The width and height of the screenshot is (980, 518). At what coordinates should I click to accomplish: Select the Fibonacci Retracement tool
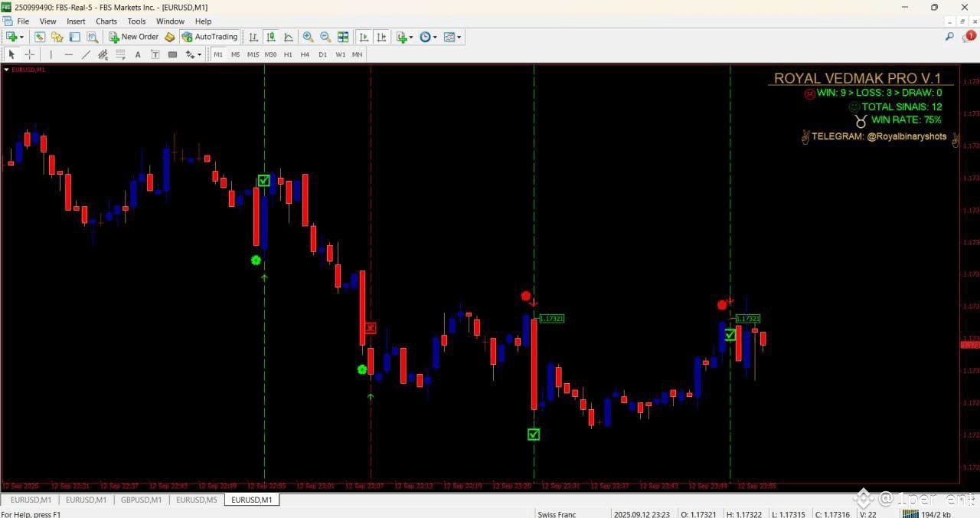(x=120, y=54)
